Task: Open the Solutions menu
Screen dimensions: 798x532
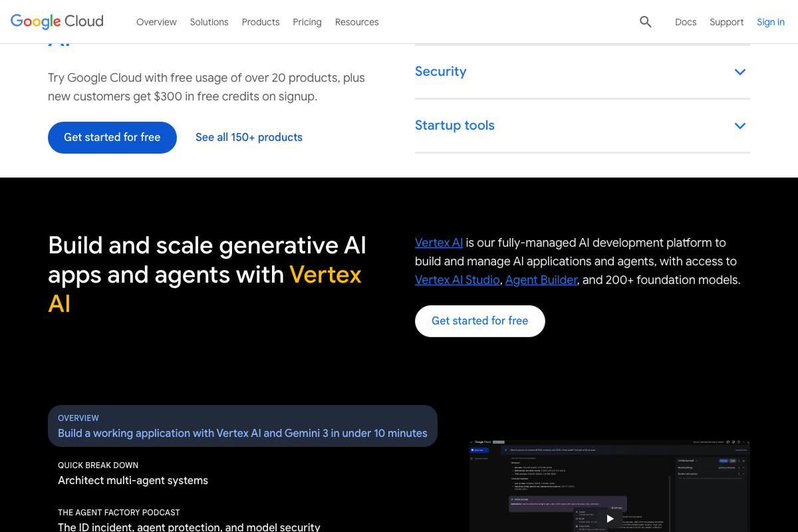Action: [209, 22]
